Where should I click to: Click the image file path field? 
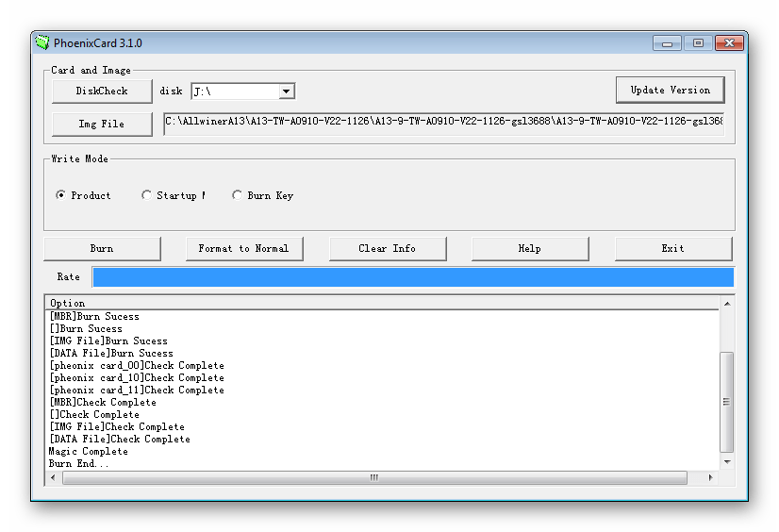[443, 124]
